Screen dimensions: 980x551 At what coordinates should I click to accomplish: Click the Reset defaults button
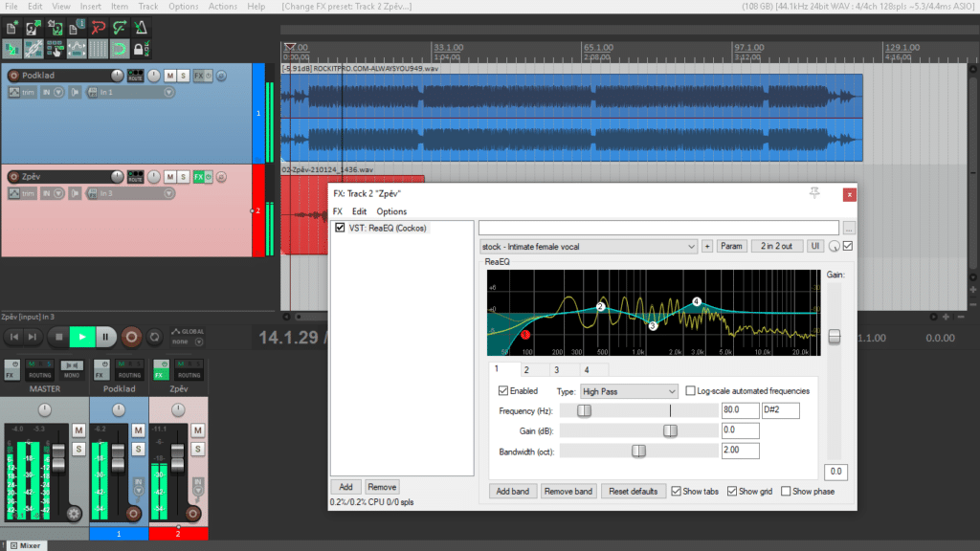click(634, 492)
